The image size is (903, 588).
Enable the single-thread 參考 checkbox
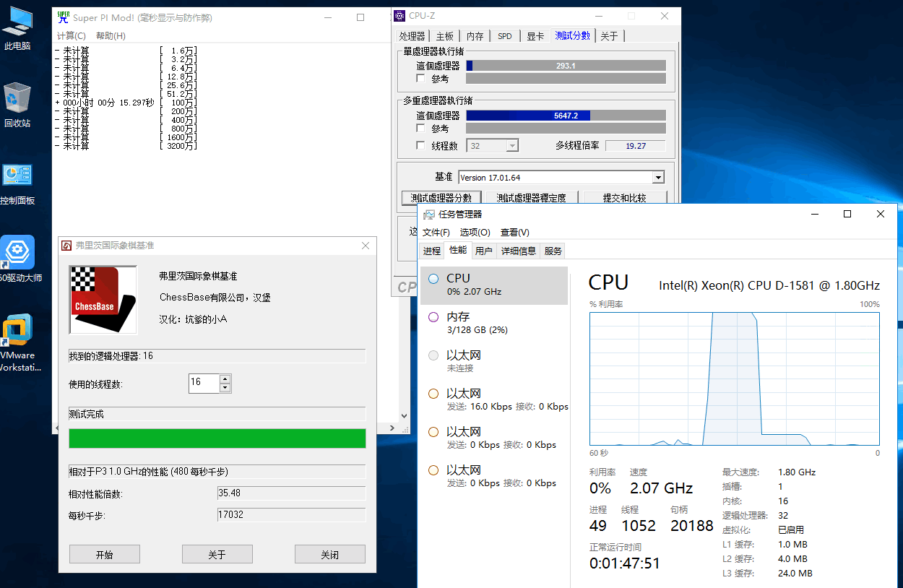pyautogui.click(x=421, y=79)
